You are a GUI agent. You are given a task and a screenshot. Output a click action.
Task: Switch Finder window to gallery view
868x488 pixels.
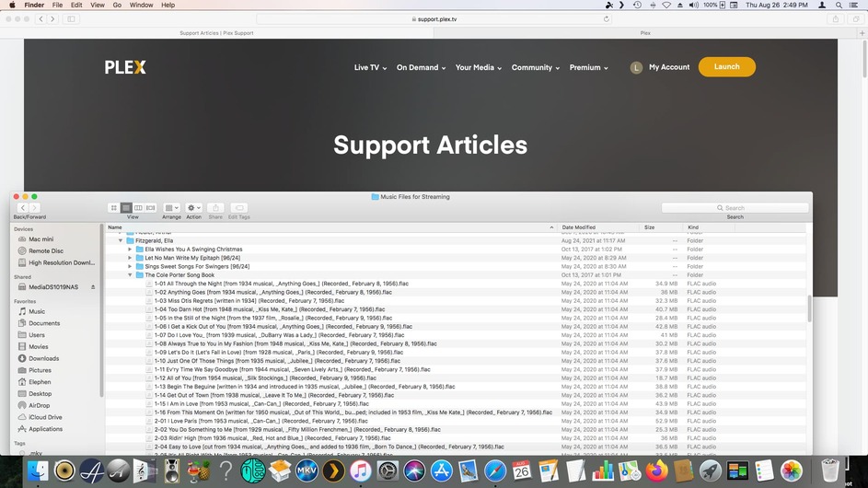[151, 208]
